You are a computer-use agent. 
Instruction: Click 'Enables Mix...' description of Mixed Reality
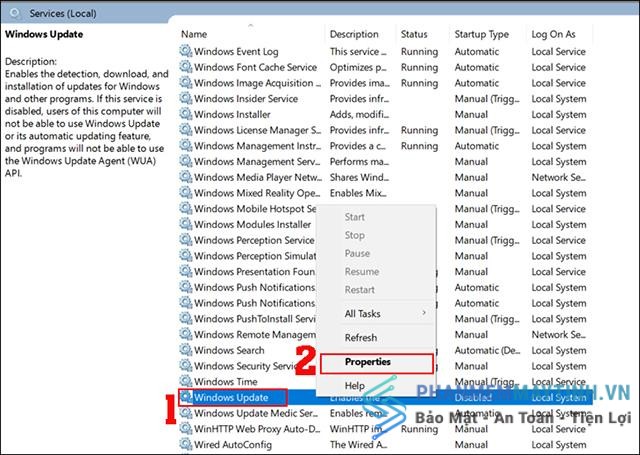point(358,193)
